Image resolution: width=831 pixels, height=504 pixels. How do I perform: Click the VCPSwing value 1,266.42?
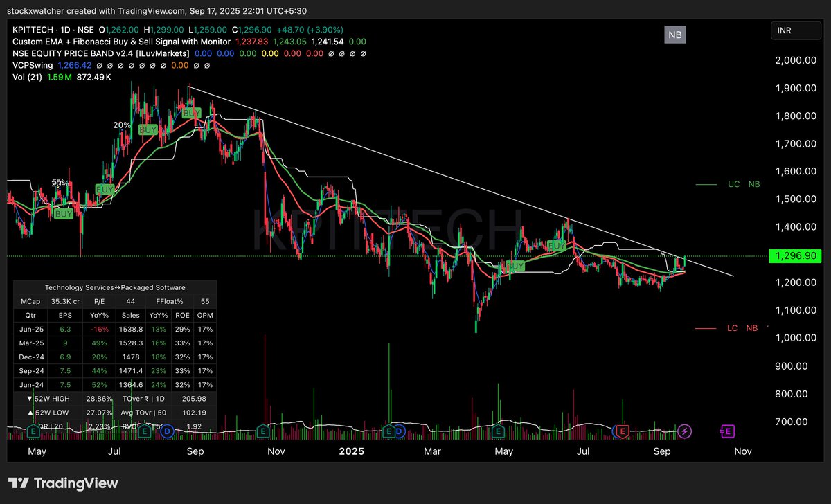(x=73, y=65)
